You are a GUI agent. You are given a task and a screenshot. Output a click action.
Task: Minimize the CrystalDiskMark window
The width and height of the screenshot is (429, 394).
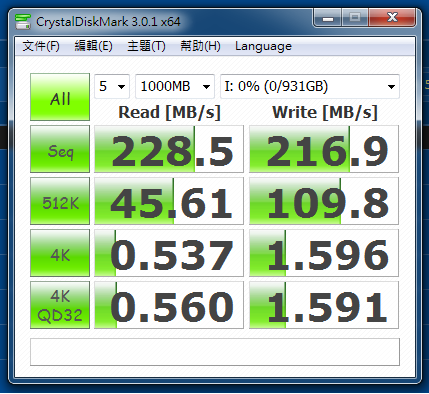pos(328,17)
